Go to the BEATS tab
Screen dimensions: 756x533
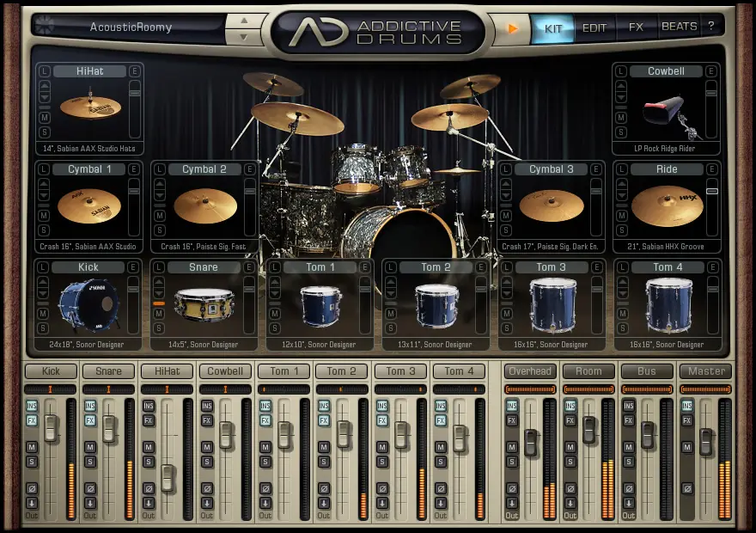[679, 27]
